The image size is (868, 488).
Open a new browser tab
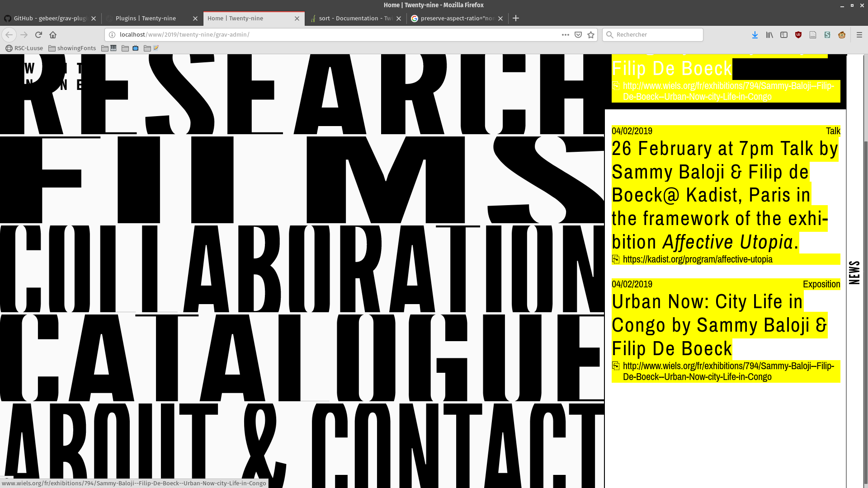click(516, 19)
